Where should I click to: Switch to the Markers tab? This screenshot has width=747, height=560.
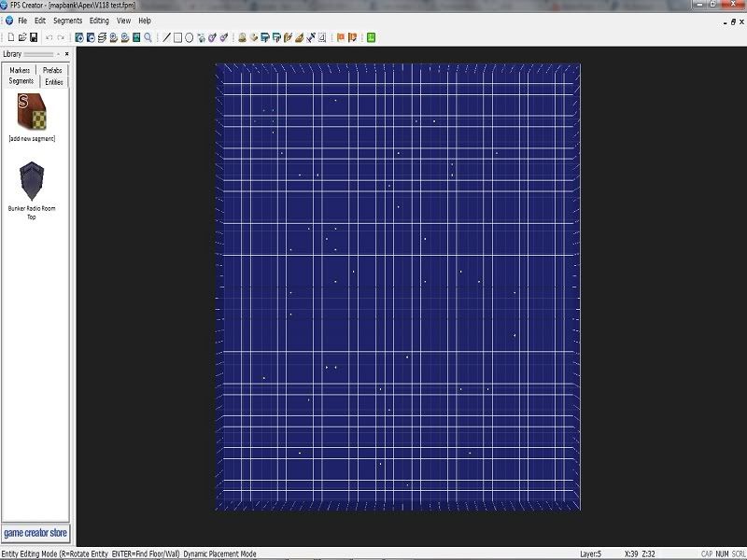[20, 70]
